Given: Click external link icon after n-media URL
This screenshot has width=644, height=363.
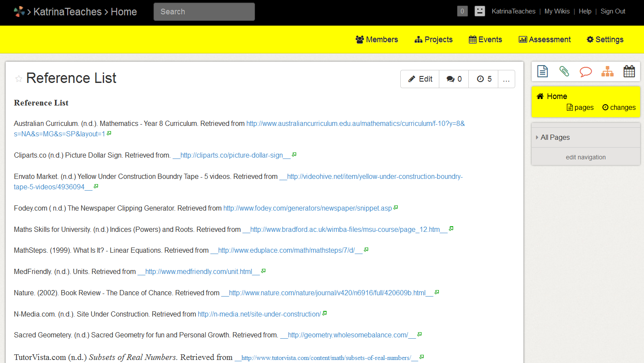Looking at the screenshot, I should pyautogui.click(x=324, y=313).
